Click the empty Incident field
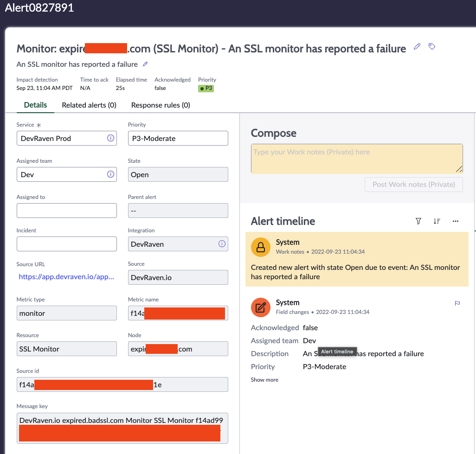The image size is (476, 454). (66, 244)
